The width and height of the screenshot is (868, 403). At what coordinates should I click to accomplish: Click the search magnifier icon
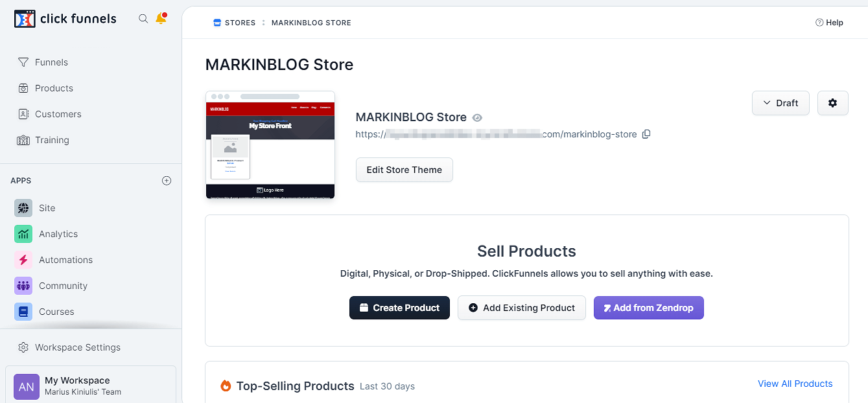[143, 19]
